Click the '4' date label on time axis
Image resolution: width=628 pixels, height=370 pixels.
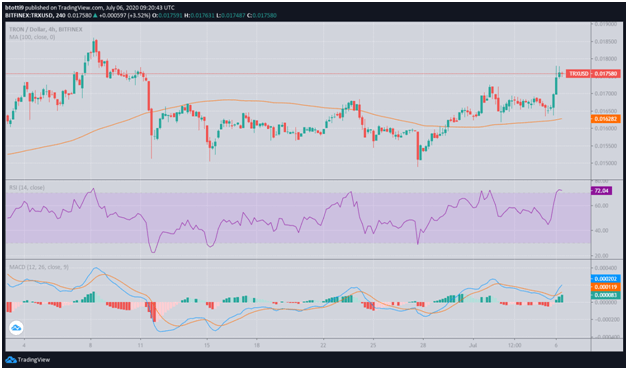(24, 345)
